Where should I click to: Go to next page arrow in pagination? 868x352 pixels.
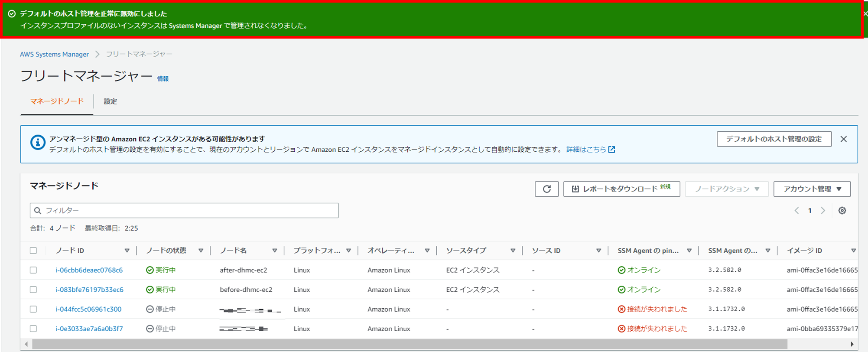pos(823,211)
